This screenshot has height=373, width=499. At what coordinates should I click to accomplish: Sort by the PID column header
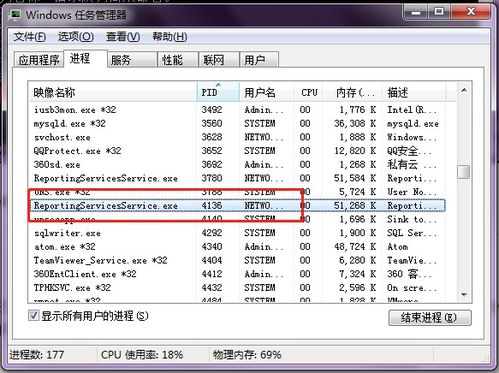point(218,92)
